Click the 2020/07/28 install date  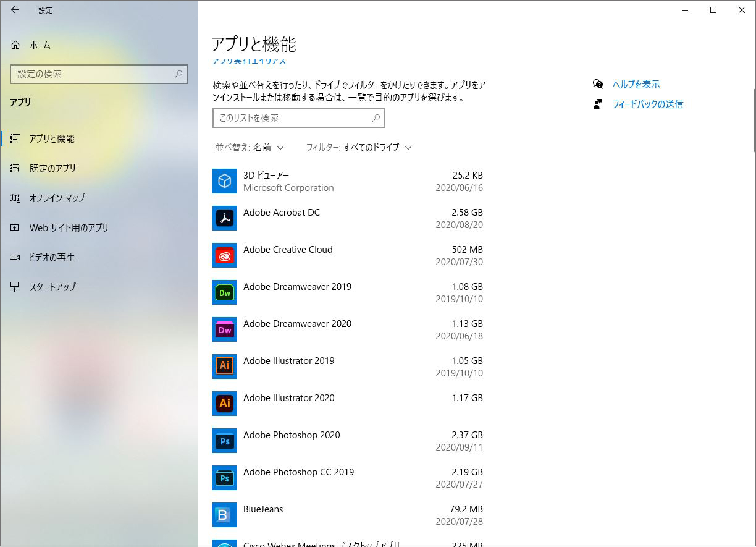coord(459,522)
